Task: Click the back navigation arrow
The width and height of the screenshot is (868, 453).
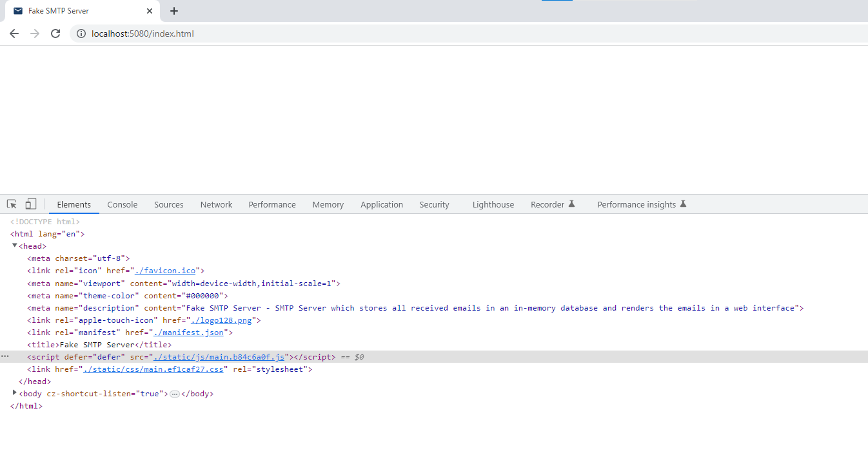Action: coord(14,33)
